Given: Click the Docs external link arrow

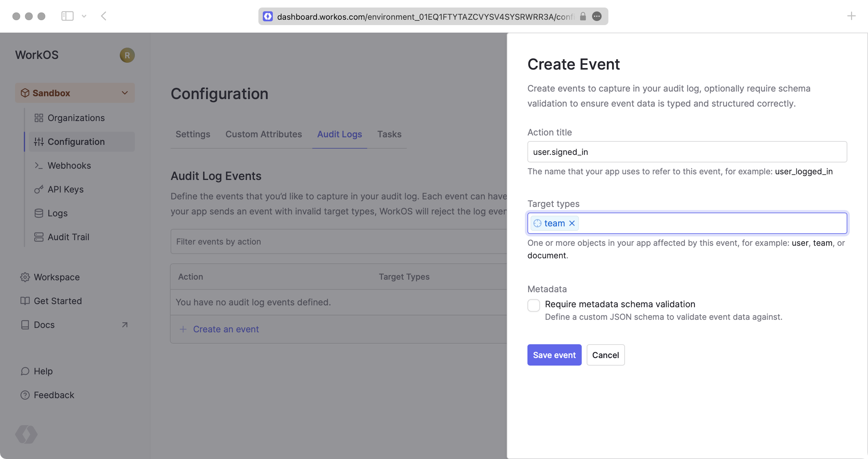Looking at the screenshot, I should 125,325.
